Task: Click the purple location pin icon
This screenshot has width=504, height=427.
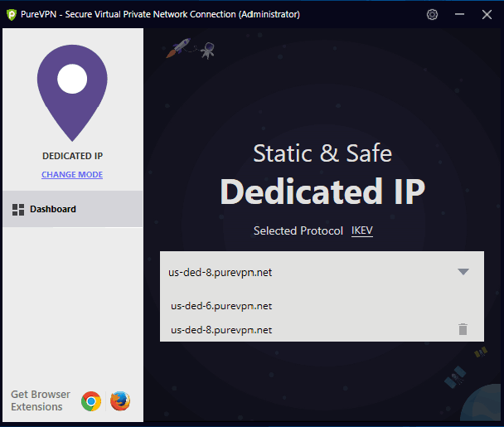Action: tap(72, 93)
